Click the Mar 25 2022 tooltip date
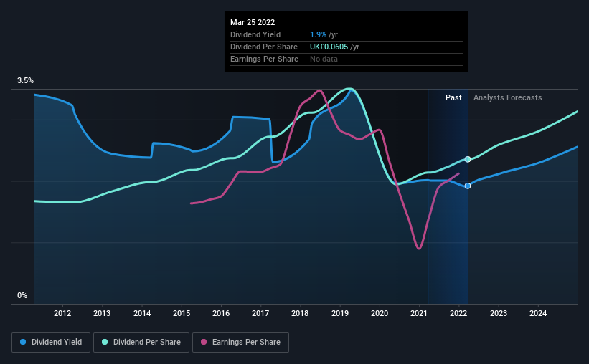Screen dimensions: 589x364 click(x=253, y=22)
